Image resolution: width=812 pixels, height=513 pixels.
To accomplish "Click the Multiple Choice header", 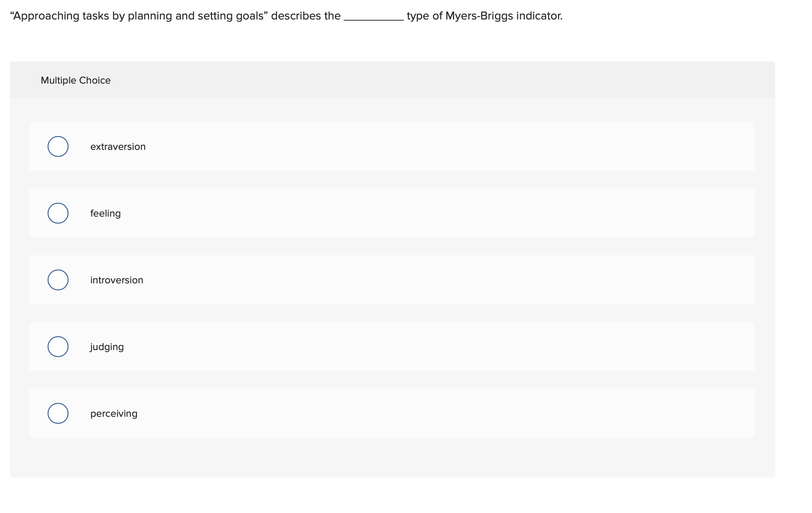I will [x=76, y=80].
